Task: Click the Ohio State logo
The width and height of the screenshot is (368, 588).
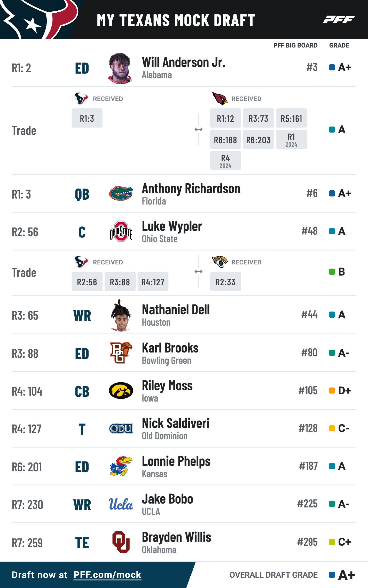Action: [121, 231]
